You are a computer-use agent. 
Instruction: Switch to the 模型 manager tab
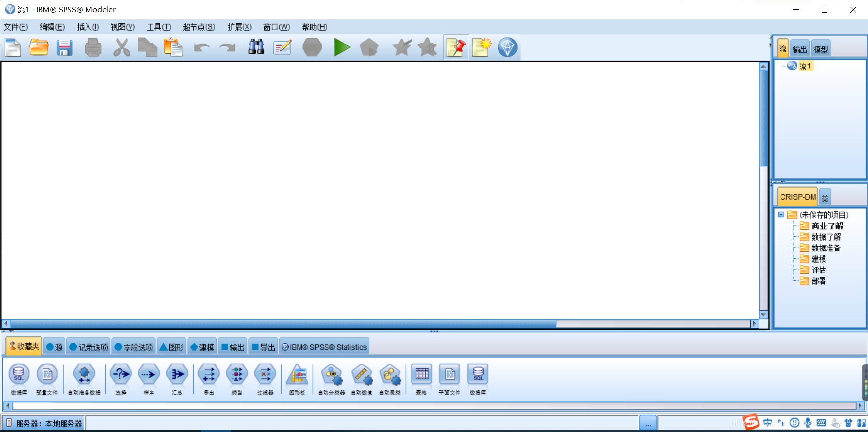click(821, 49)
